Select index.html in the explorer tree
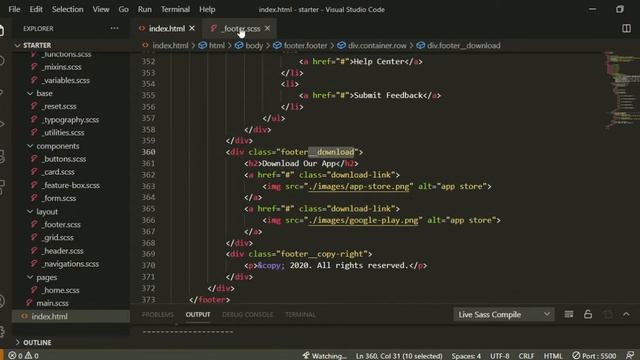This screenshot has width=640, height=360. (x=71, y=316)
